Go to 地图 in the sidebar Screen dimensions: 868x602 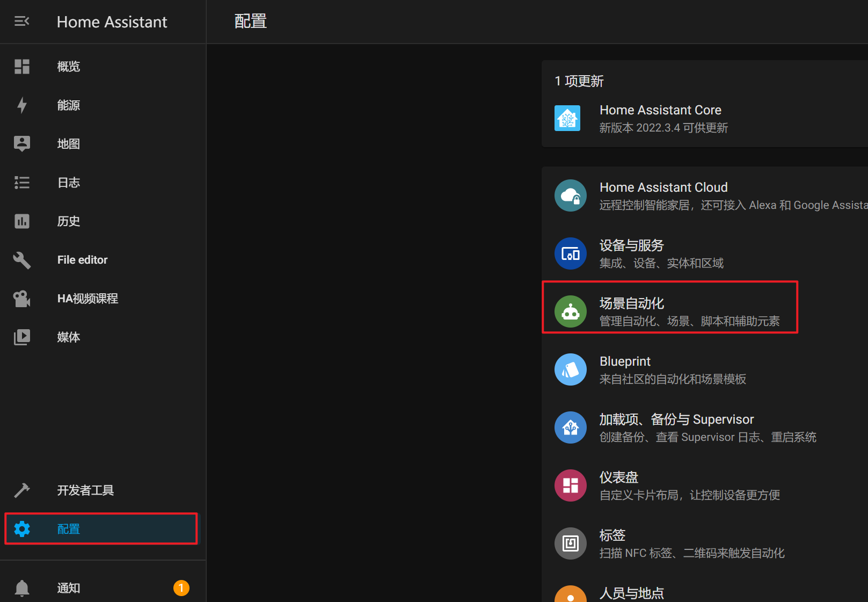(103, 144)
